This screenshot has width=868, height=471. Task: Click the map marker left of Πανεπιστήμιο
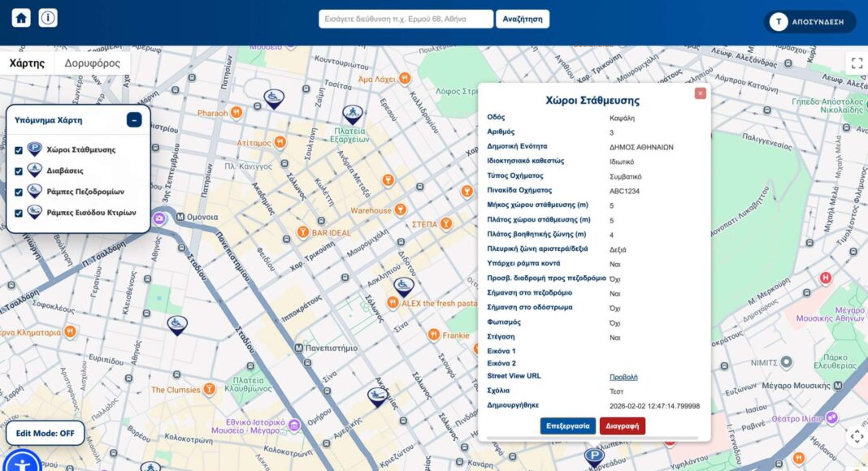pyautogui.click(x=177, y=325)
